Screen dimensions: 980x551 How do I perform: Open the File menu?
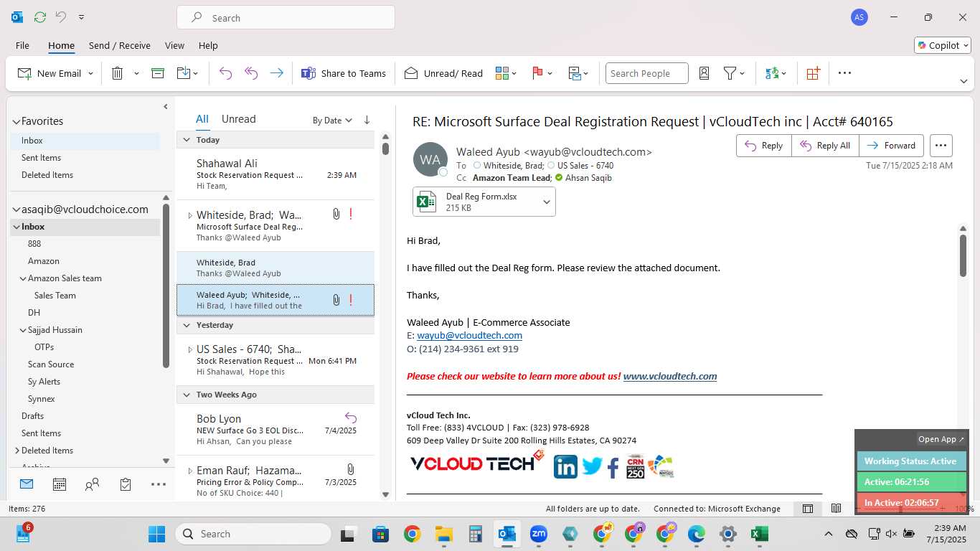[x=22, y=45]
